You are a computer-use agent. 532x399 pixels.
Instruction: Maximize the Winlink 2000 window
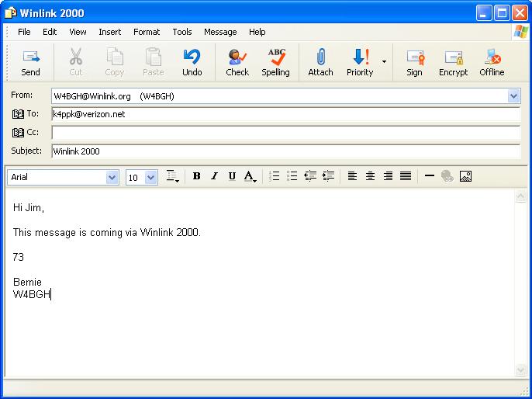point(502,13)
